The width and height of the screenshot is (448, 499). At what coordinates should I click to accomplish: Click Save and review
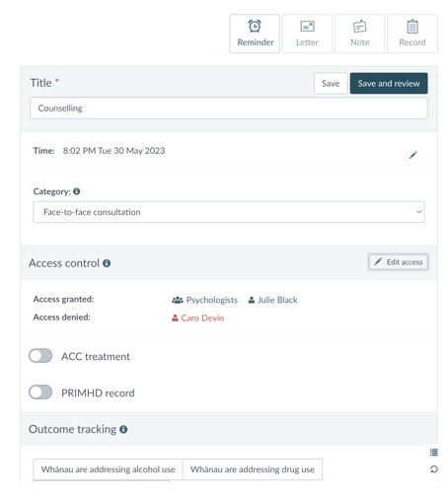pyautogui.click(x=389, y=84)
